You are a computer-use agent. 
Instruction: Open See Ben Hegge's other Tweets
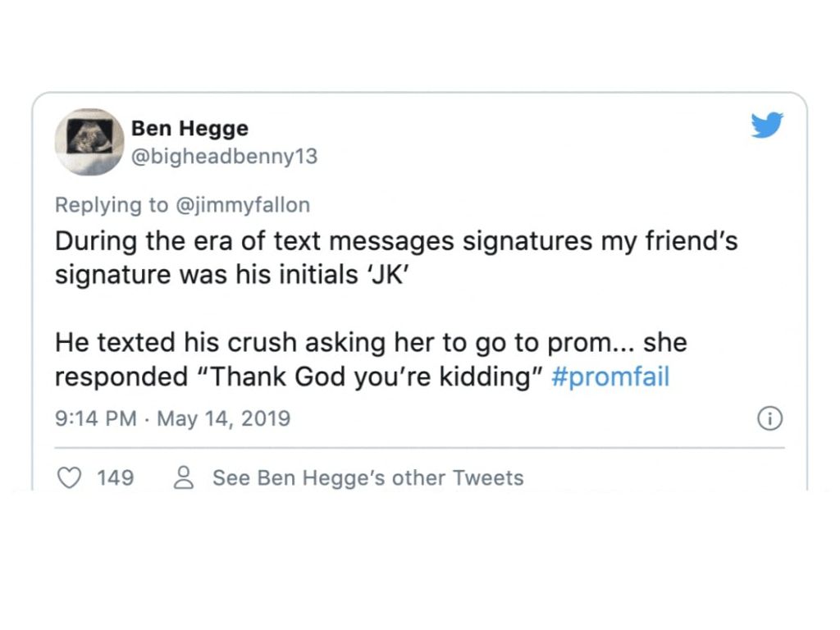point(367,477)
